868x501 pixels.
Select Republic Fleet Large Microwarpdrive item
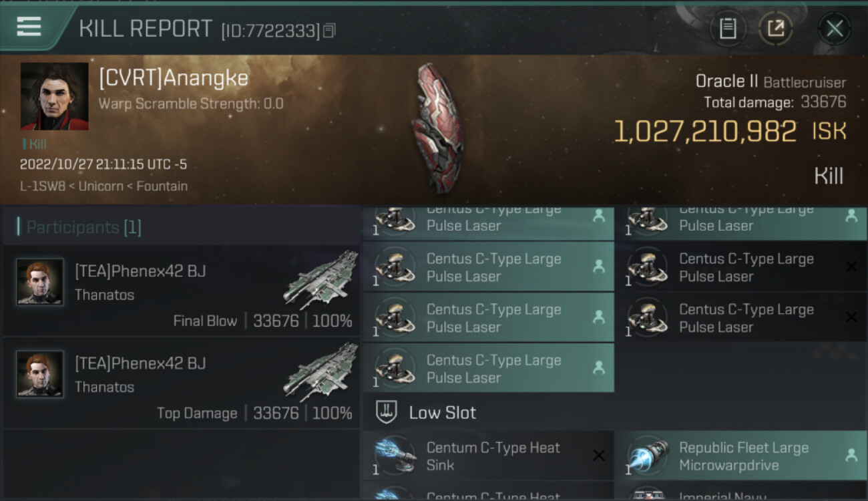point(741,456)
